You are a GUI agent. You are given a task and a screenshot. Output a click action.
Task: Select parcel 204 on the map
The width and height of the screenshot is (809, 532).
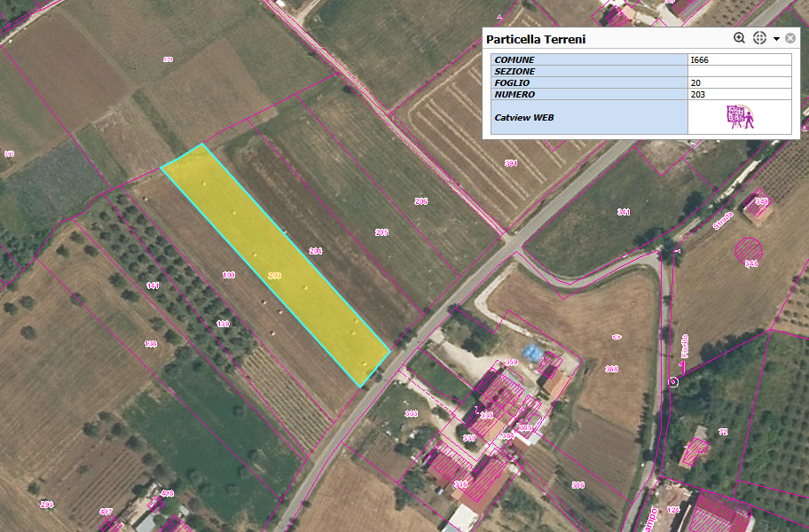pos(315,252)
